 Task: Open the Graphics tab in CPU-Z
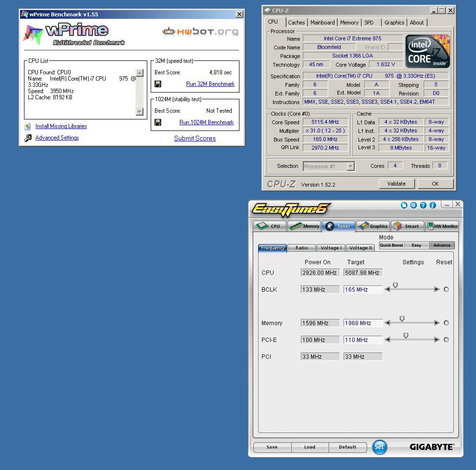(394, 23)
